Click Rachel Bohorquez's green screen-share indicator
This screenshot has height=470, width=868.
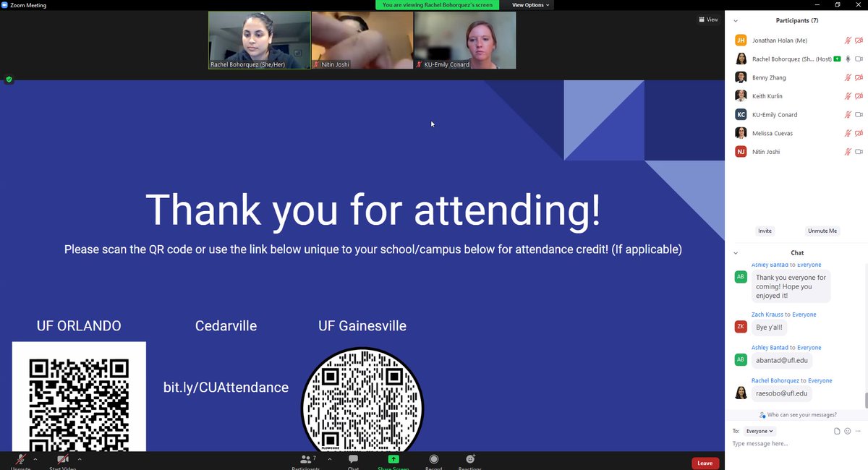tap(837, 59)
